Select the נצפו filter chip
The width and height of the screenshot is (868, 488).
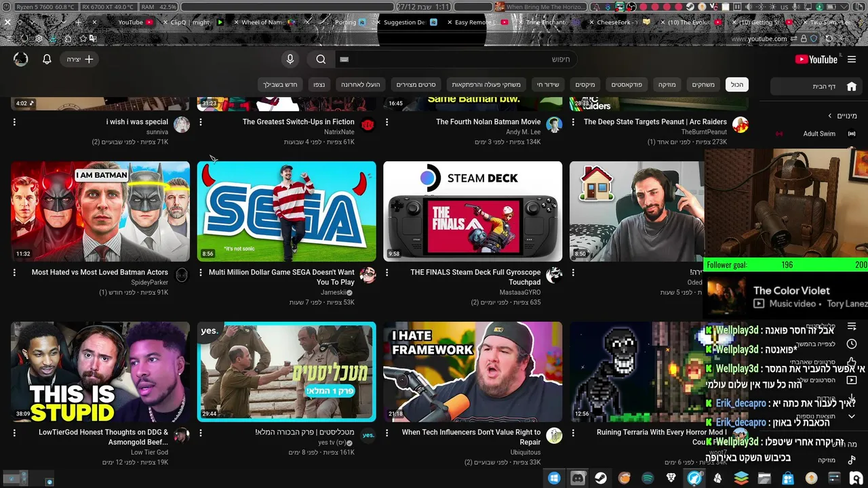pos(319,85)
